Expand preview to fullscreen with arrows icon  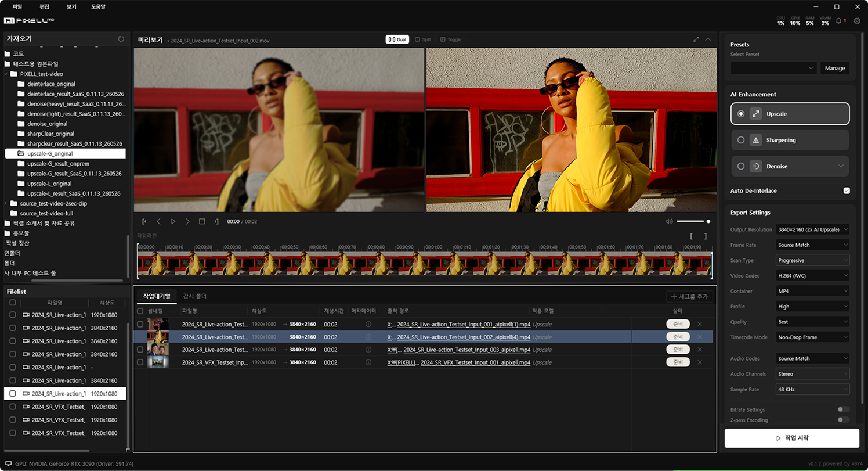pyautogui.click(x=696, y=39)
